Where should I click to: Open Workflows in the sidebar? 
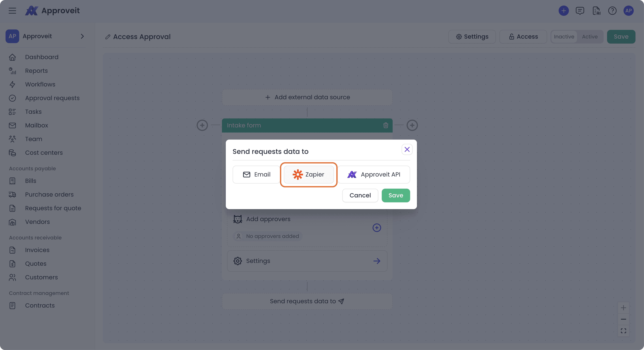coord(40,84)
